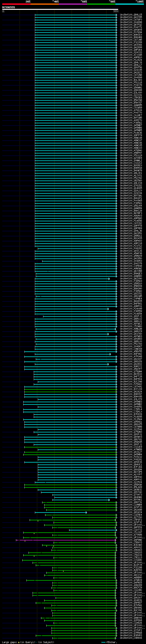The width and height of the screenshot is (146, 644).
Task: Select hit label UniRef100_Q4P8N6
Action: tap(131, 540)
